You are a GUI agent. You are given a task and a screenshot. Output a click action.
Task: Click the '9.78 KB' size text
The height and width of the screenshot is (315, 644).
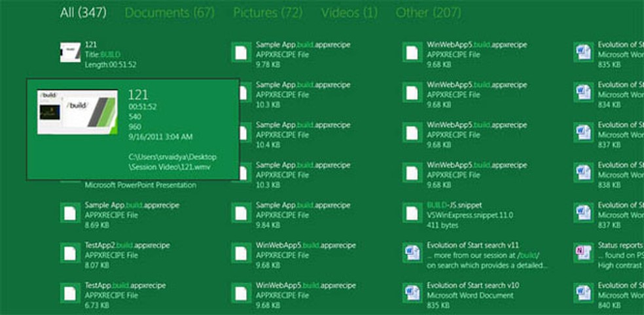[x=268, y=65]
